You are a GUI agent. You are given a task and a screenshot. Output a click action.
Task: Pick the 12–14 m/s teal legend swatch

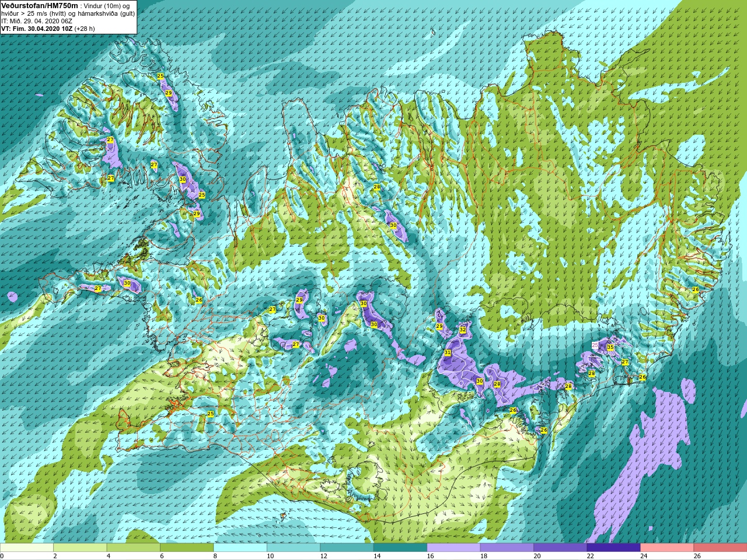coord(347,548)
